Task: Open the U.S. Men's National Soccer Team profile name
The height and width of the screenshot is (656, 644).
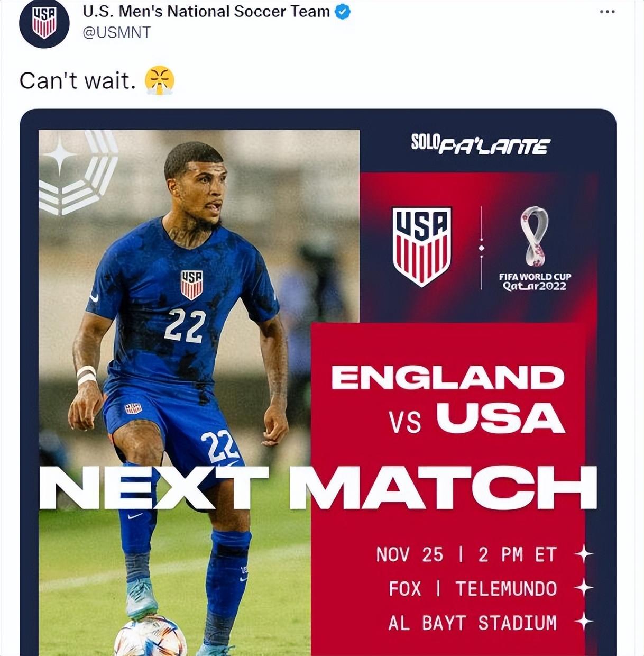Action: (x=206, y=12)
